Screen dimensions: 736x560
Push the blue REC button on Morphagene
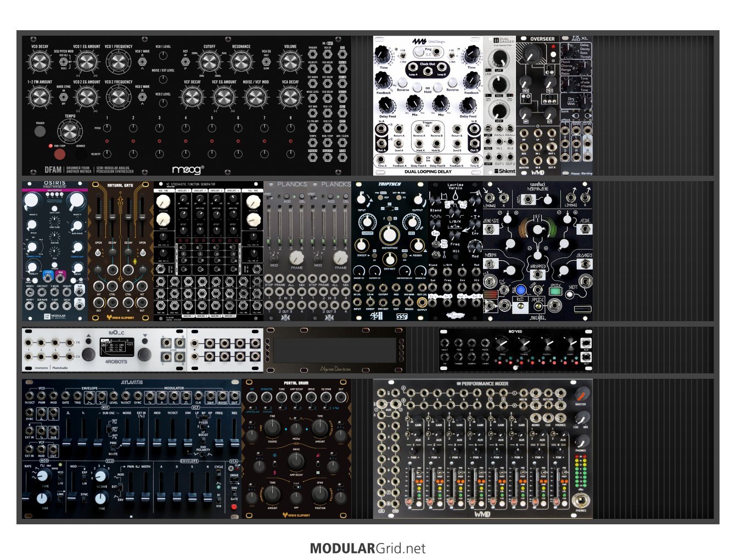(x=521, y=289)
